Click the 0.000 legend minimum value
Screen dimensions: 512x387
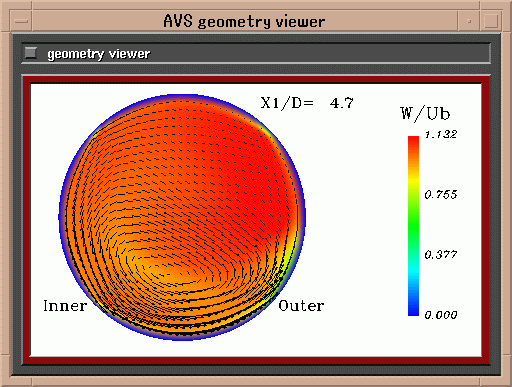pyautogui.click(x=441, y=315)
